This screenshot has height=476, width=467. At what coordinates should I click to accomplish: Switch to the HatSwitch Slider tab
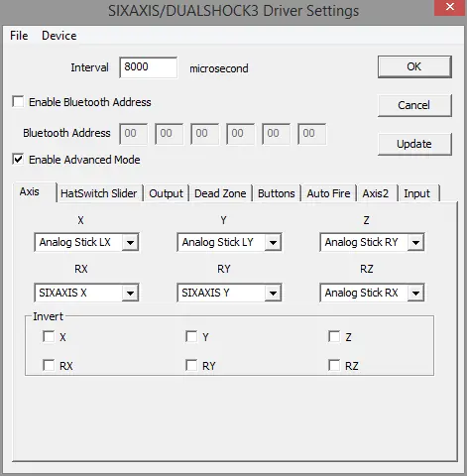coord(99,193)
